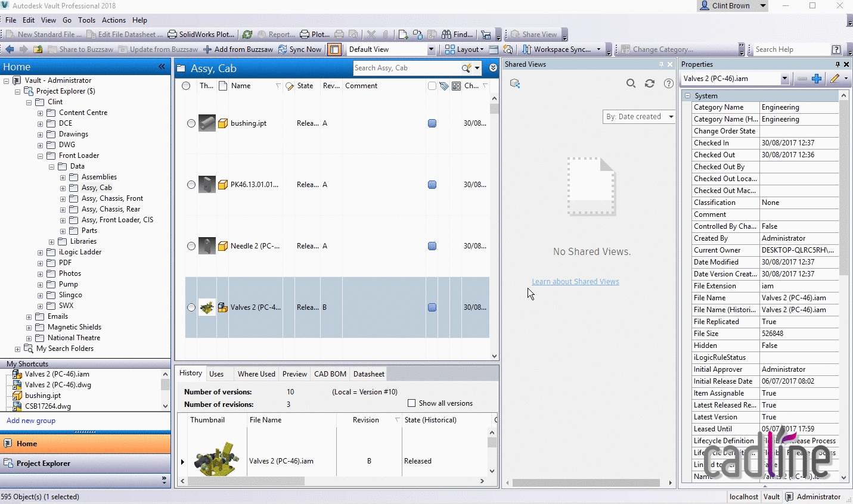Click the Valves 2 assembly file icon
The image size is (853, 504).
222,307
